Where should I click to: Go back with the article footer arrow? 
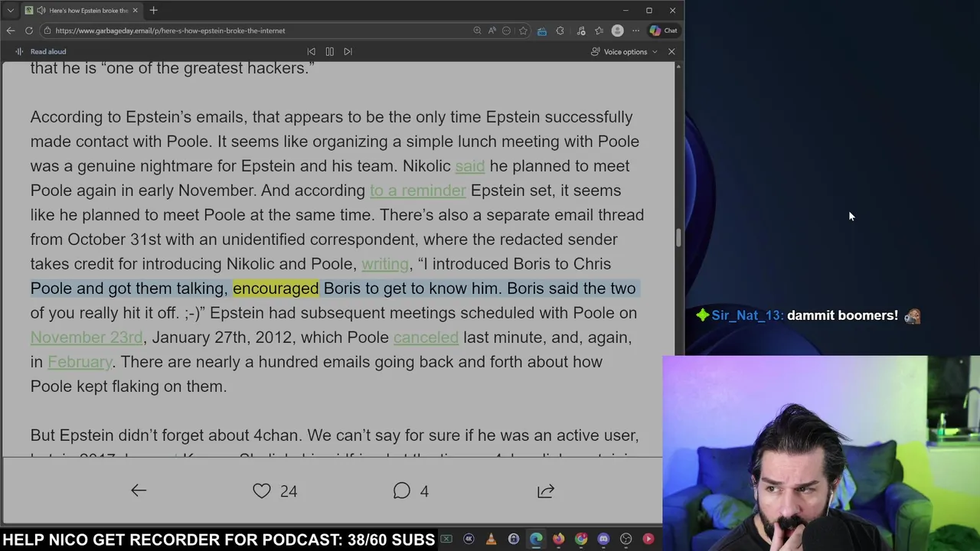coord(139,491)
